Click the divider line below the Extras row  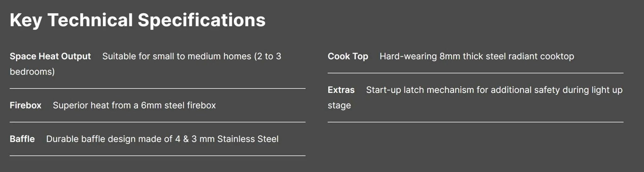[x=475, y=122]
